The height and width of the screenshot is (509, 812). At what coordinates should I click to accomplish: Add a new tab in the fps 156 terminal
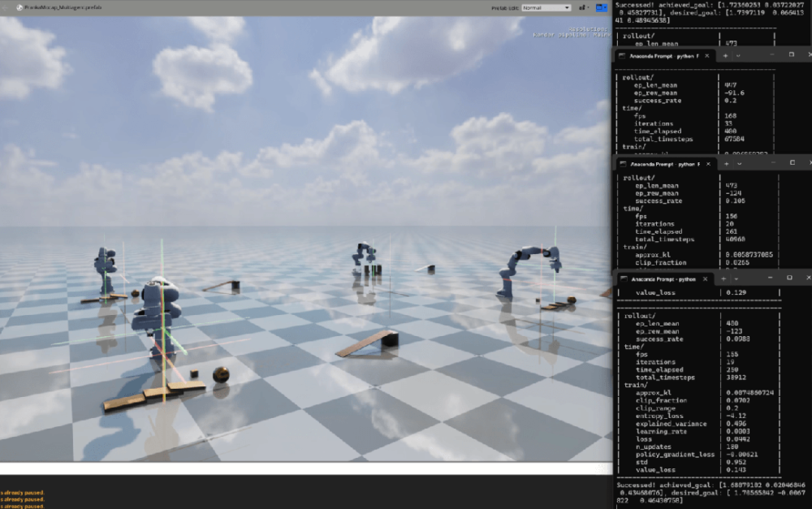(726, 164)
